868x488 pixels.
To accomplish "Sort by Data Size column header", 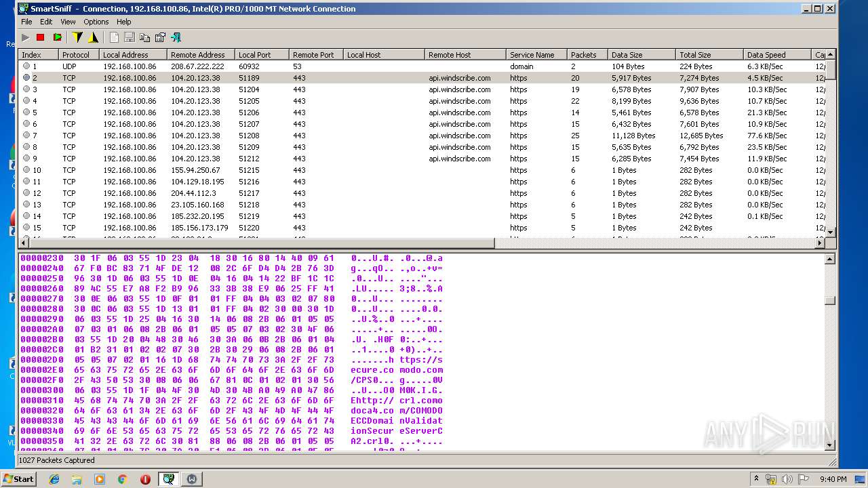I will (x=642, y=55).
